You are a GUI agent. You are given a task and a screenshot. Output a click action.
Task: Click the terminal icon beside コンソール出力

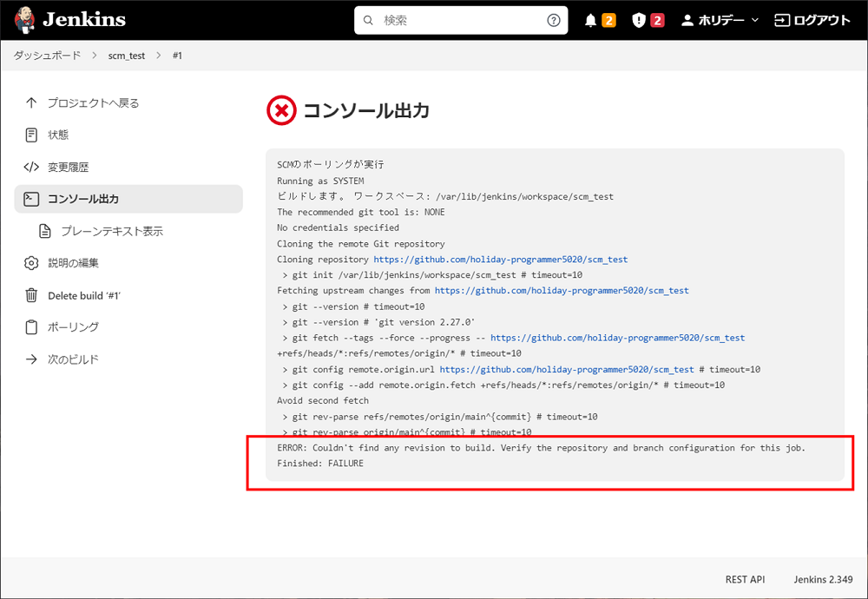tap(31, 199)
